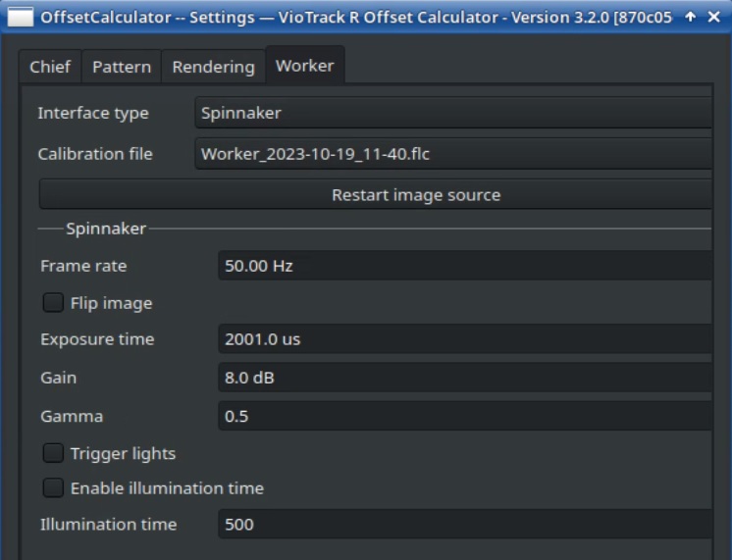Click the application window icon in title bar
This screenshot has height=560, width=732.
(x=19, y=17)
